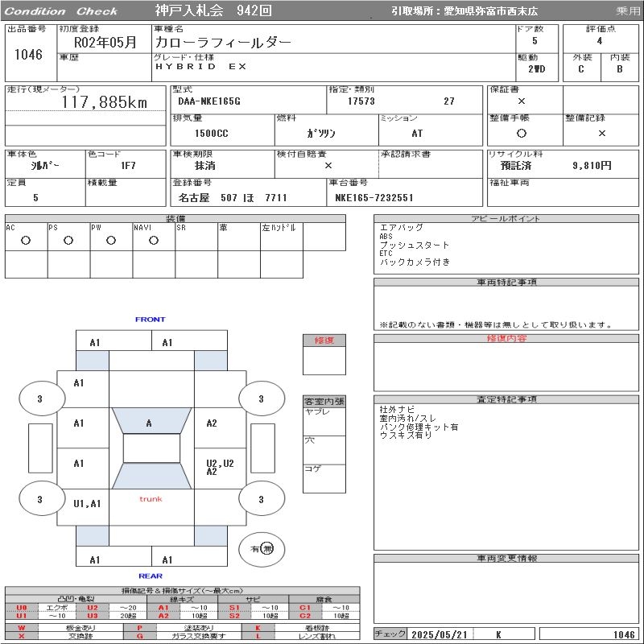This screenshot has height=644, width=644.
Task: Click the circle mark under PW
Action: coord(111,241)
